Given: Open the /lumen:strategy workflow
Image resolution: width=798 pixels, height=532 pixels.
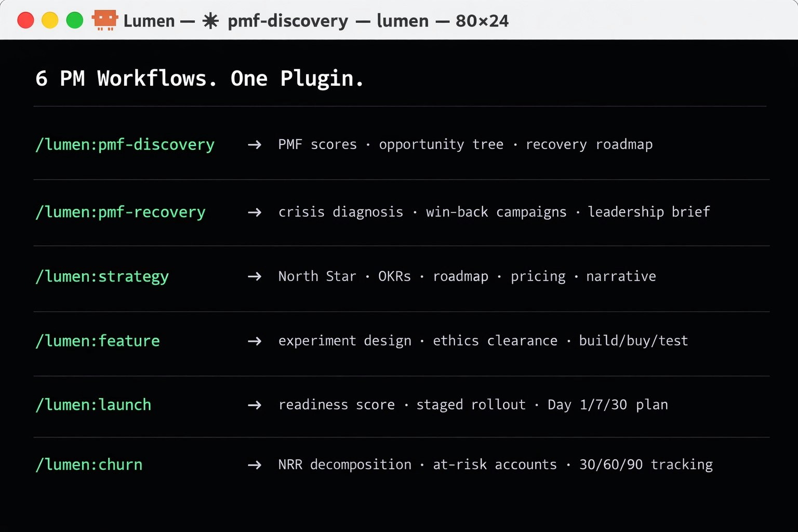Looking at the screenshot, I should coord(102,277).
